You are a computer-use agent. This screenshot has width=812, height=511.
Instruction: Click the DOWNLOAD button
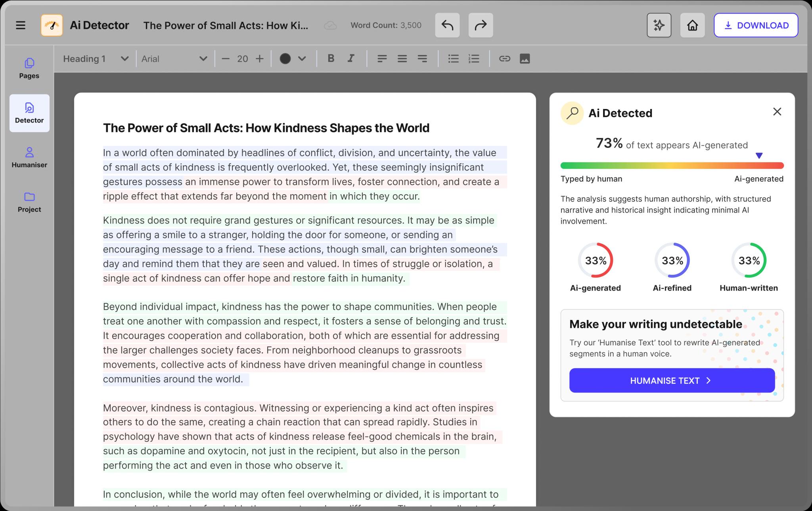click(756, 25)
